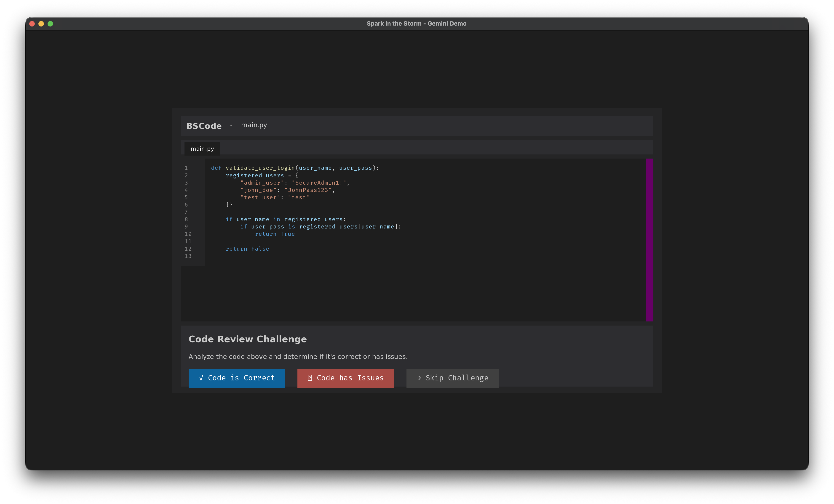
Task: Click the green maximize window button
Action: pyautogui.click(x=51, y=24)
